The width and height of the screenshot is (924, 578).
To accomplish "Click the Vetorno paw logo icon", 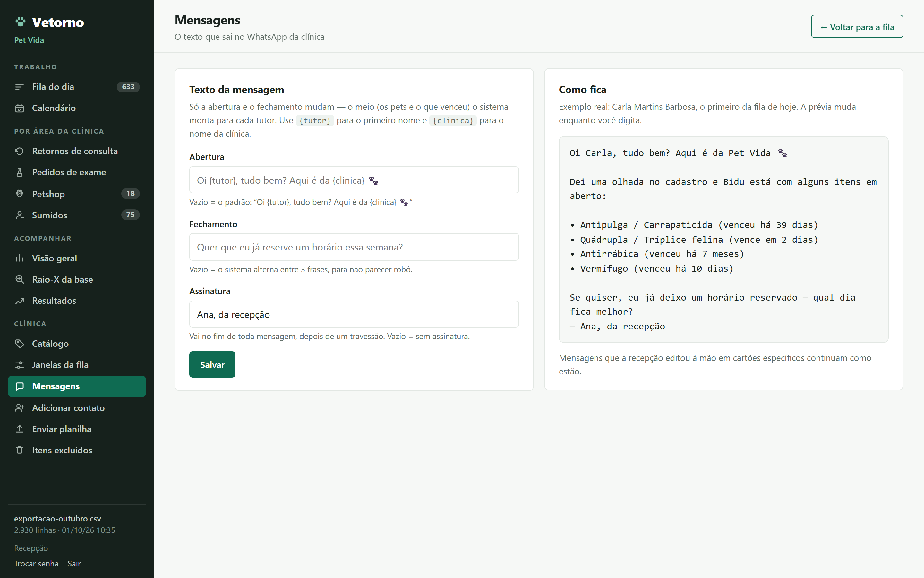I will (x=20, y=22).
